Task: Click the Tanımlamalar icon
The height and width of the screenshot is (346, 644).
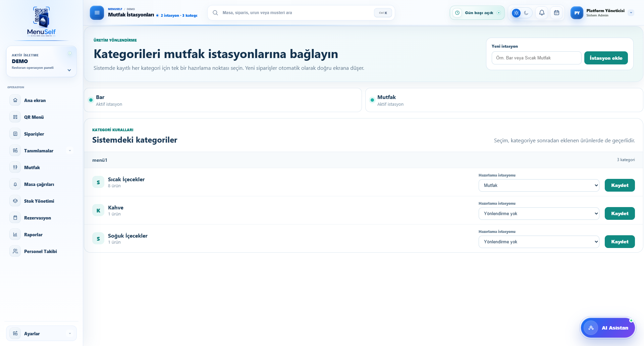Action: tap(15, 151)
